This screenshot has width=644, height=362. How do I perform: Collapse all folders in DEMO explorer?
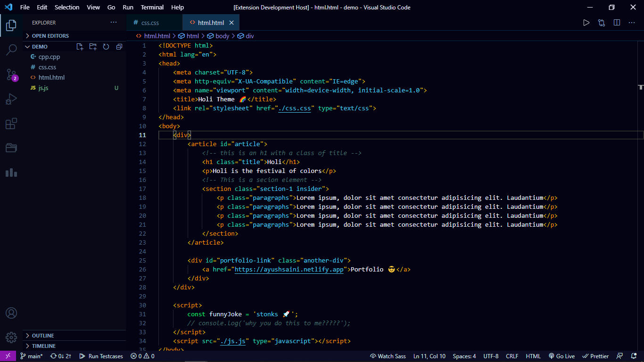click(x=119, y=47)
